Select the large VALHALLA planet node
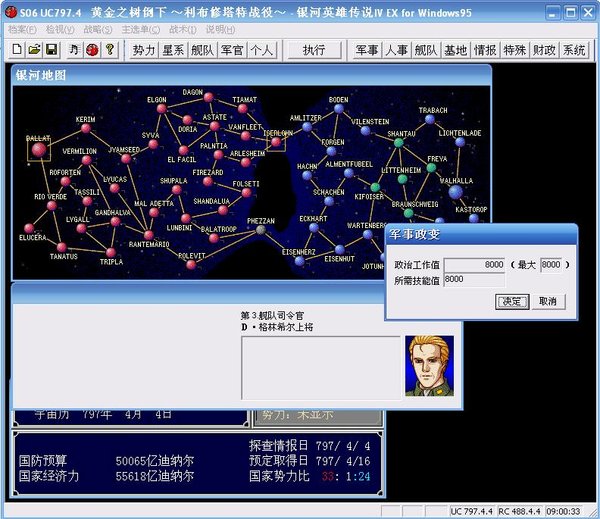600x519 pixels. pos(455,192)
